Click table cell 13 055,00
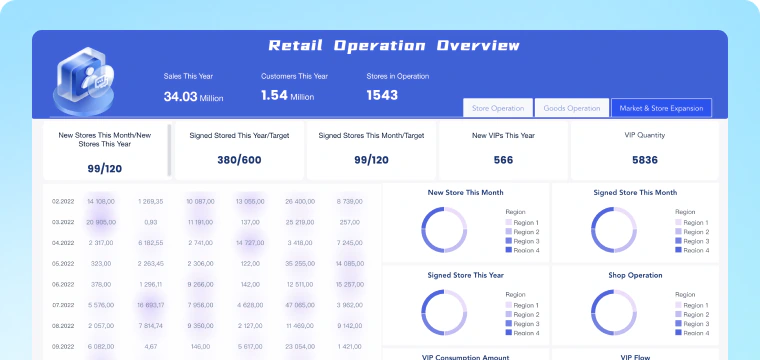This screenshot has height=360, width=760. click(250, 201)
